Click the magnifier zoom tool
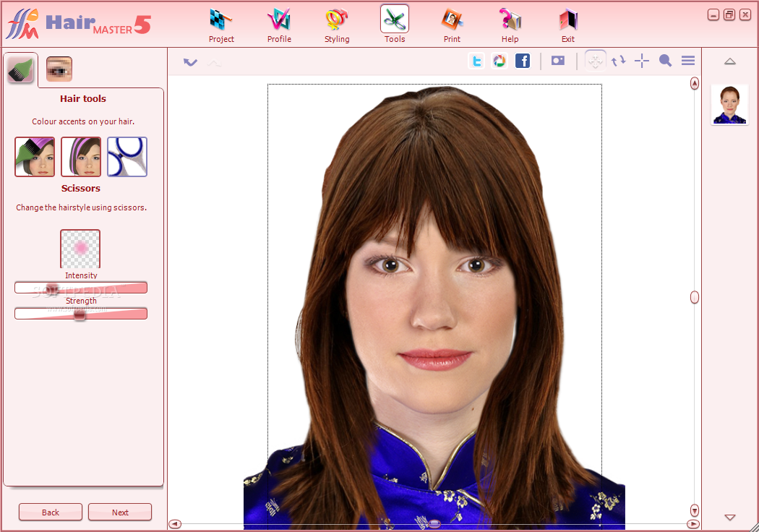 click(665, 61)
